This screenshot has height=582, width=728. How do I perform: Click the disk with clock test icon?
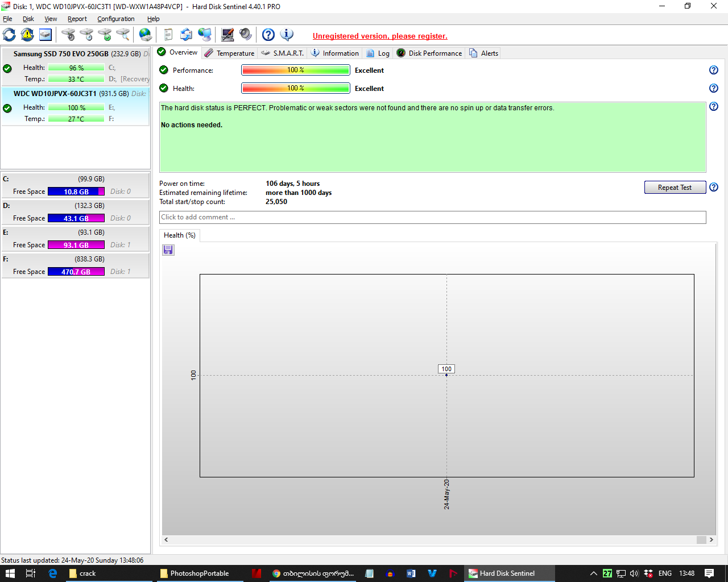86,35
